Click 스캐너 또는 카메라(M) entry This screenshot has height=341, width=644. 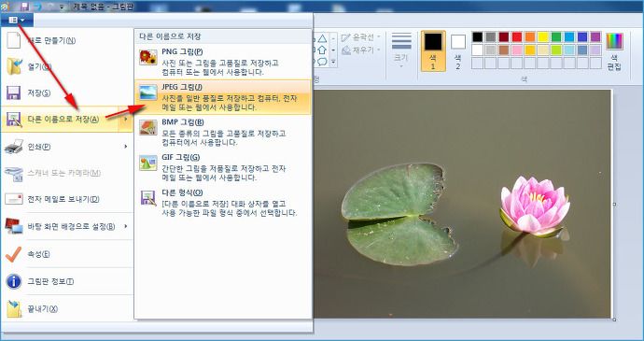(x=67, y=173)
